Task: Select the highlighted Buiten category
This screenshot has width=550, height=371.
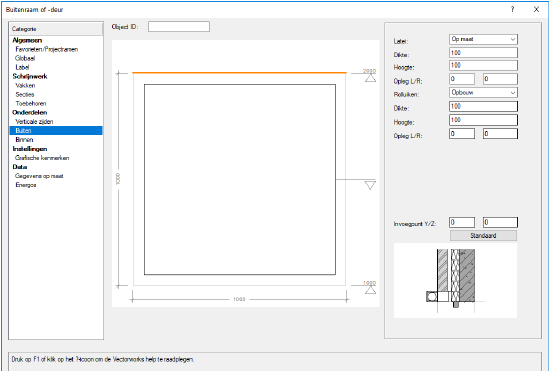Action: (x=56, y=131)
